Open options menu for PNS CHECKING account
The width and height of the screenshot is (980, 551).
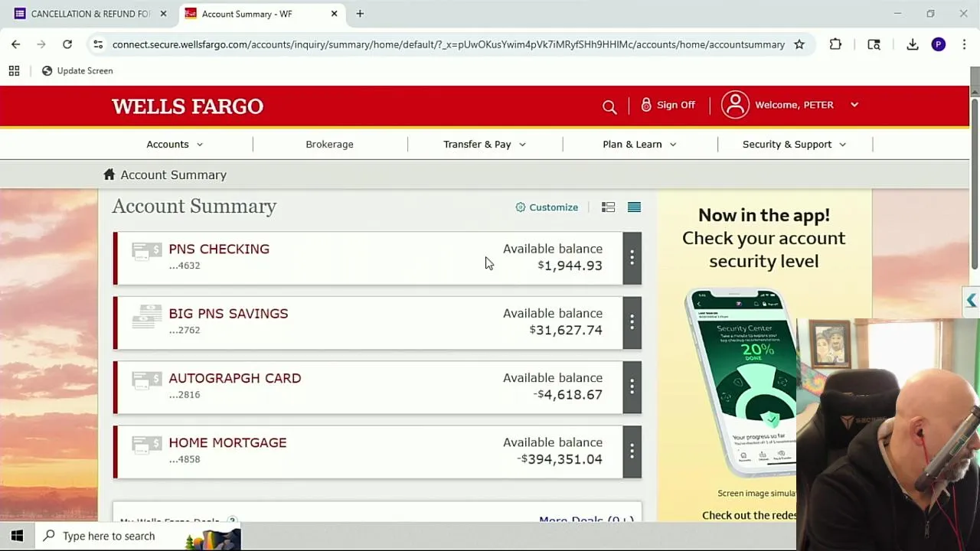(632, 258)
